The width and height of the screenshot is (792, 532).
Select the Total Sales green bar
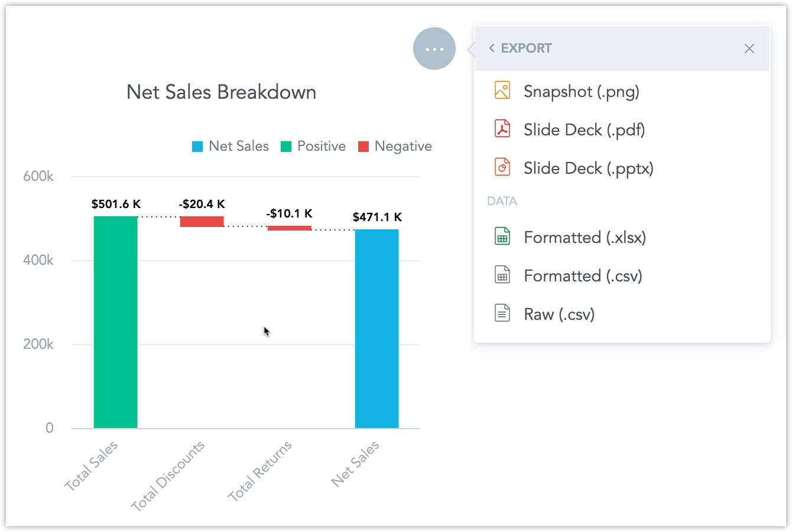116,322
